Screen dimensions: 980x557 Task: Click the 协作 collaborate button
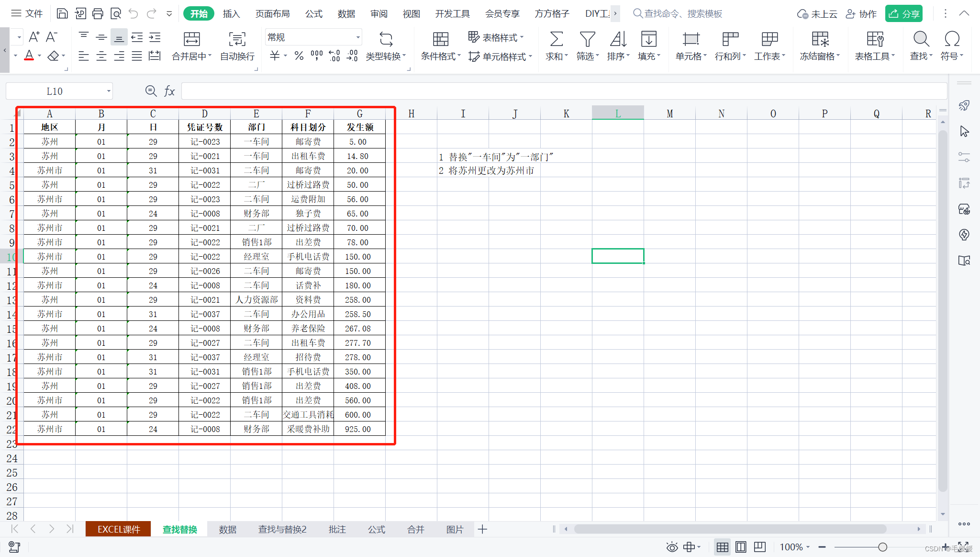pos(861,13)
